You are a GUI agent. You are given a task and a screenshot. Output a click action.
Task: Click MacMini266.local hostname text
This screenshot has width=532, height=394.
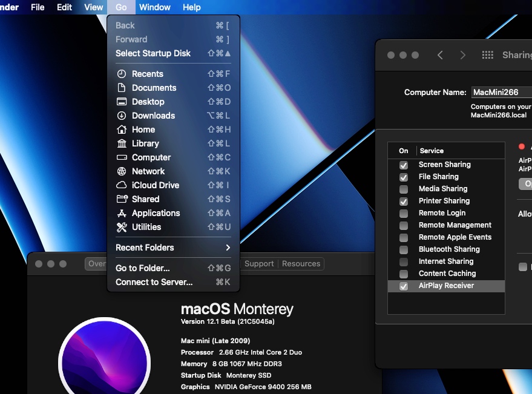click(x=499, y=115)
